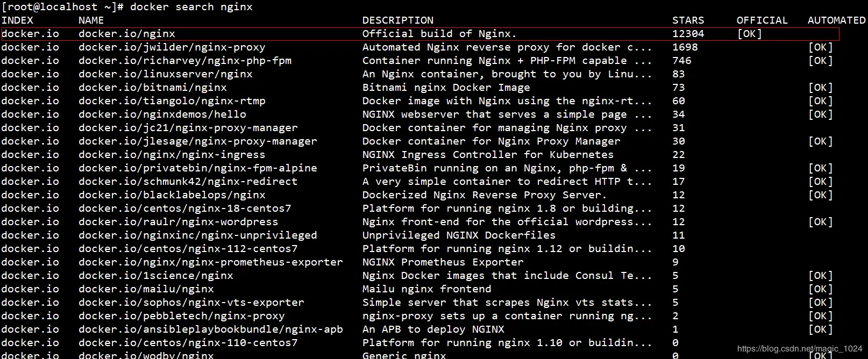Select docker.io/centos/nginx-18-centos7 name
Viewport: 868px width, 359px height.
185,209
